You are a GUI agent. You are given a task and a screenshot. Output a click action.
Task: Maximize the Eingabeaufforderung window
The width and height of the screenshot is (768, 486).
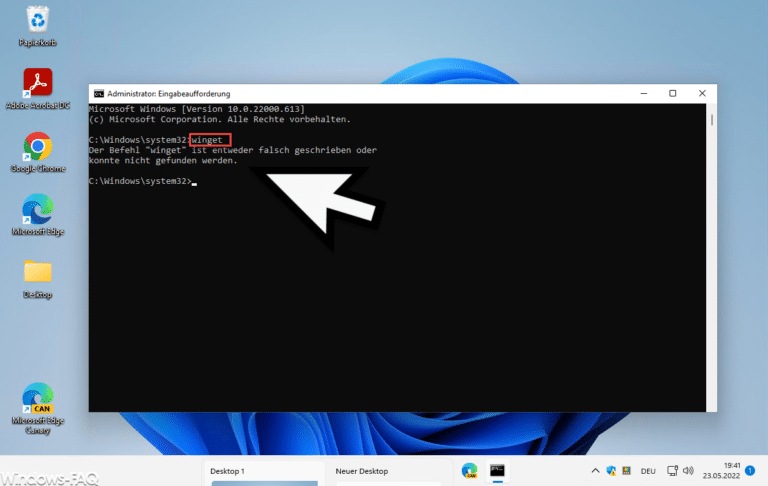tap(672, 94)
